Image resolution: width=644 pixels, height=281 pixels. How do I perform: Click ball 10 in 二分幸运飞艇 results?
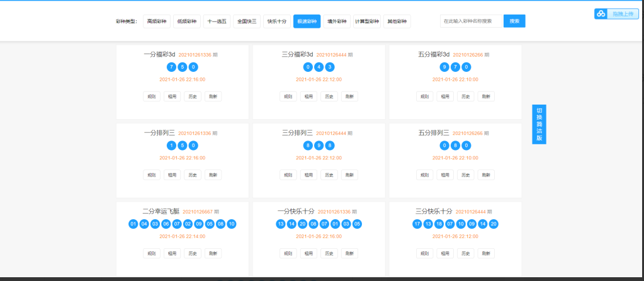[232, 224]
